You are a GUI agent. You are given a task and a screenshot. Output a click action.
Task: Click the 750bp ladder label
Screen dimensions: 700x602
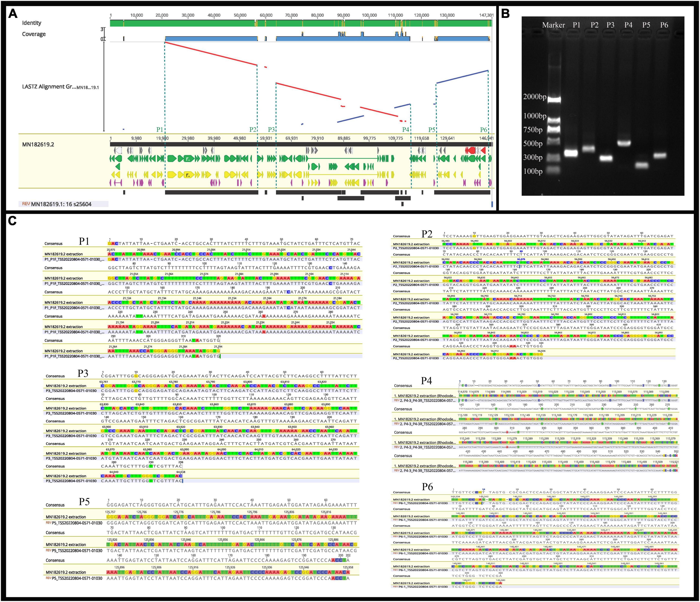tap(533, 130)
